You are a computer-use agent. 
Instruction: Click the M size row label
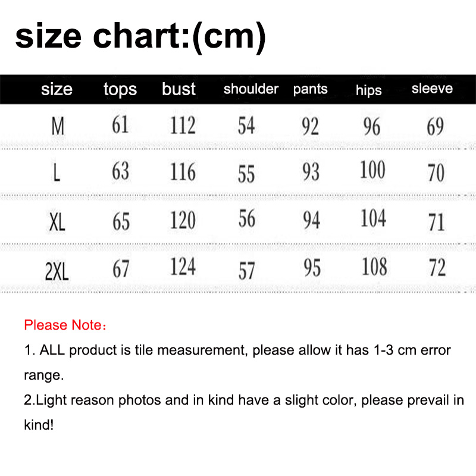point(58,126)
